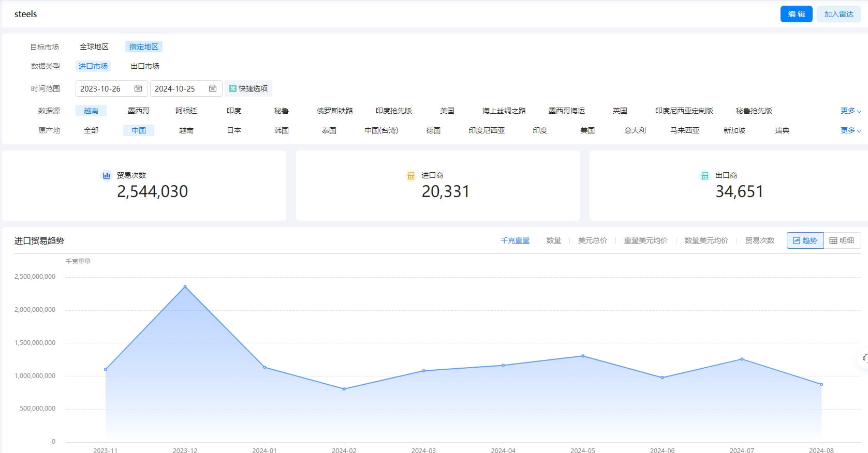Click the 2024-10-25 end date field
The width and height of the screenshot is (868, 453).
pos(186,88)
